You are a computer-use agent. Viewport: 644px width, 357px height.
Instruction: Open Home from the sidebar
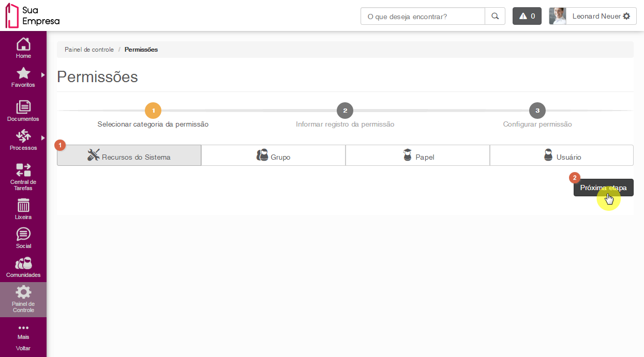[23, 48]
